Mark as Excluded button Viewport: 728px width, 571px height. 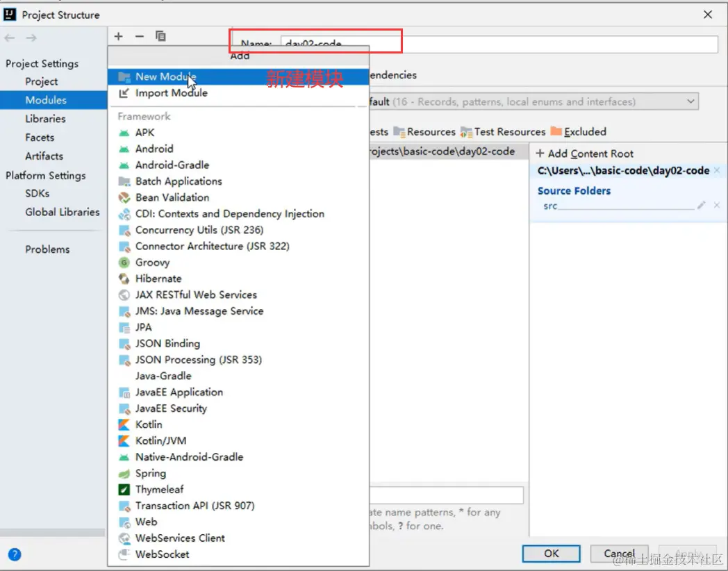[579, 132]
